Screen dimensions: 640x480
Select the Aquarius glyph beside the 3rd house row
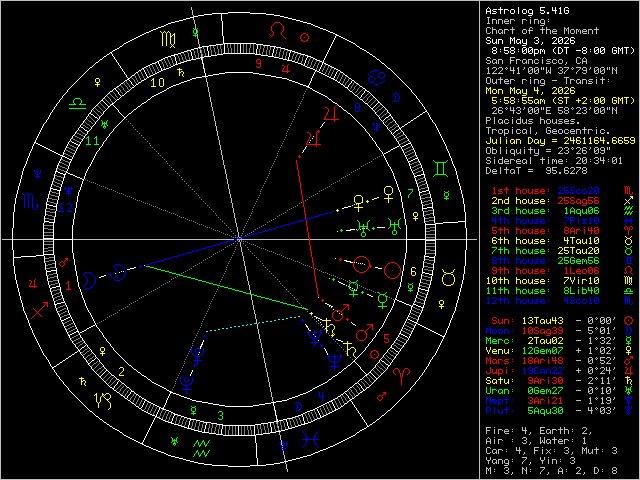(x=629, y=211)
